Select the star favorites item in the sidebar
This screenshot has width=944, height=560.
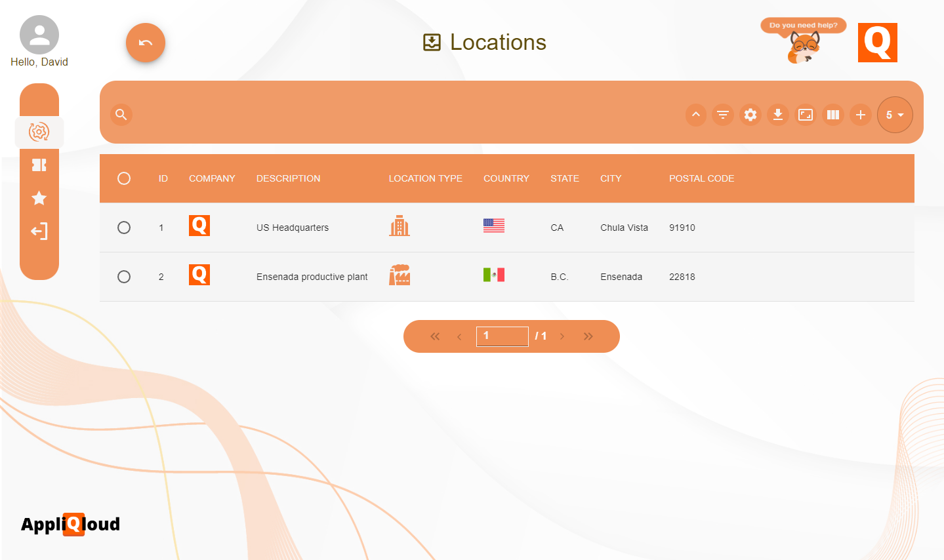[39, 198]
